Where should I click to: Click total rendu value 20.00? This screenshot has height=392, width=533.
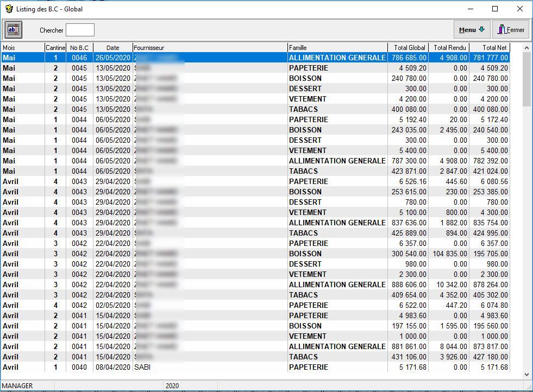(x=458, y=119)
